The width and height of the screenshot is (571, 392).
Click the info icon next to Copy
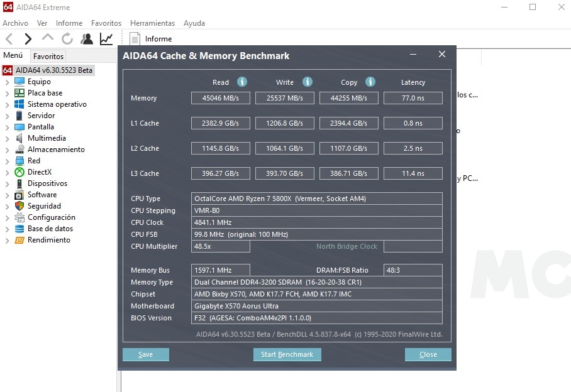(x=370, y=82)
